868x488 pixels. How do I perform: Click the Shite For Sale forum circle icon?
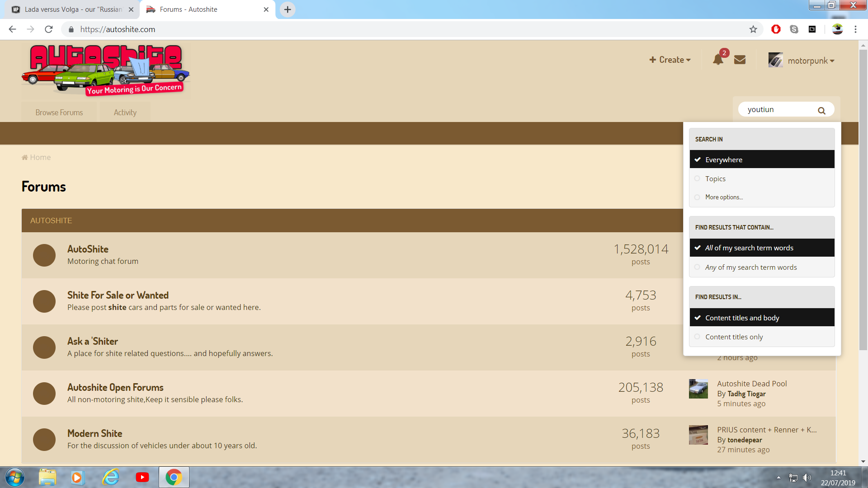[44, 301]
